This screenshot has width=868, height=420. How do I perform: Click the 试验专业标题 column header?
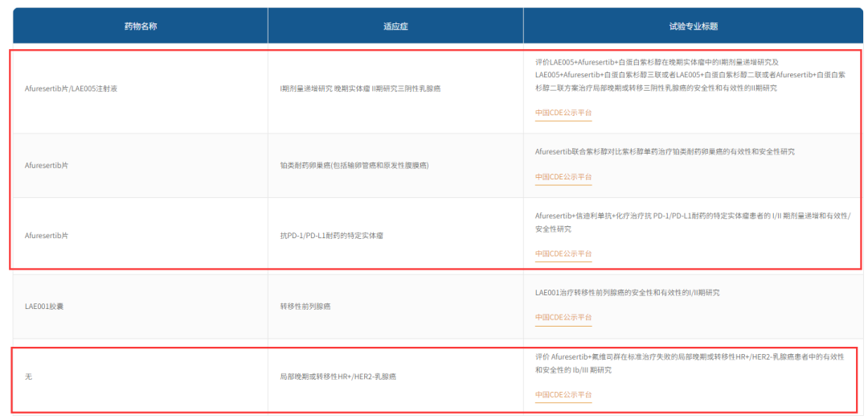[x=693, y=27]
